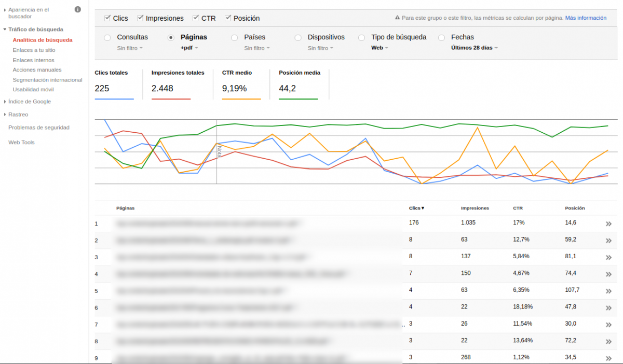Open details arrows for row 8

(x=608, y=342)
